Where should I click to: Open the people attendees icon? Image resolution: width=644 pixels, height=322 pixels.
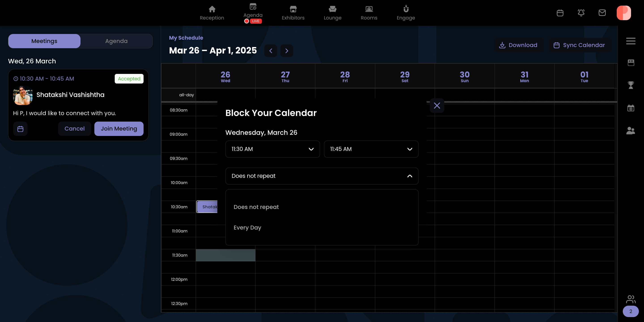coord(631,131)
